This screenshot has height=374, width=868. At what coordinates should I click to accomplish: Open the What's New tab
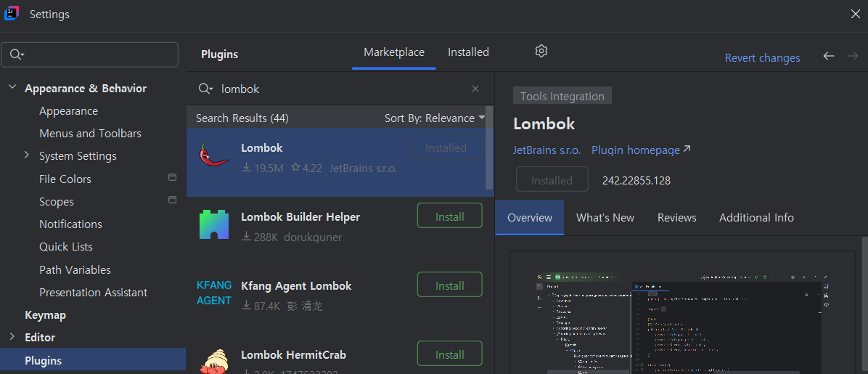tap(605, 218)
